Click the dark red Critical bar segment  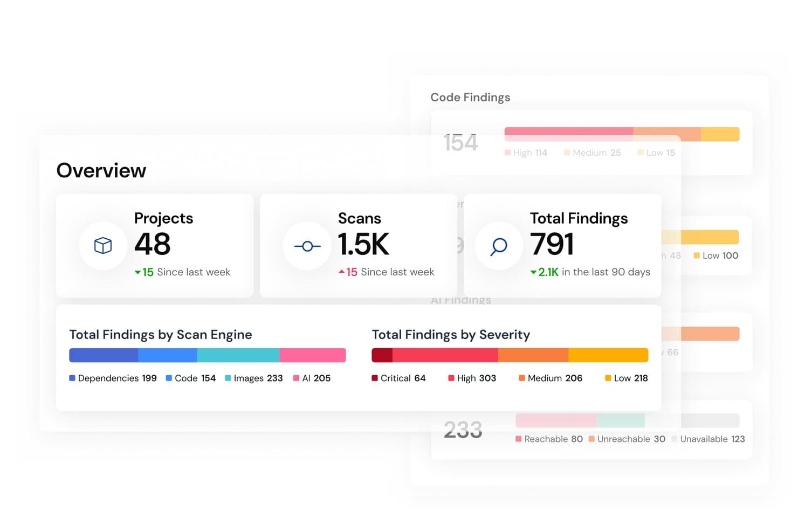(x=382, y=355)
